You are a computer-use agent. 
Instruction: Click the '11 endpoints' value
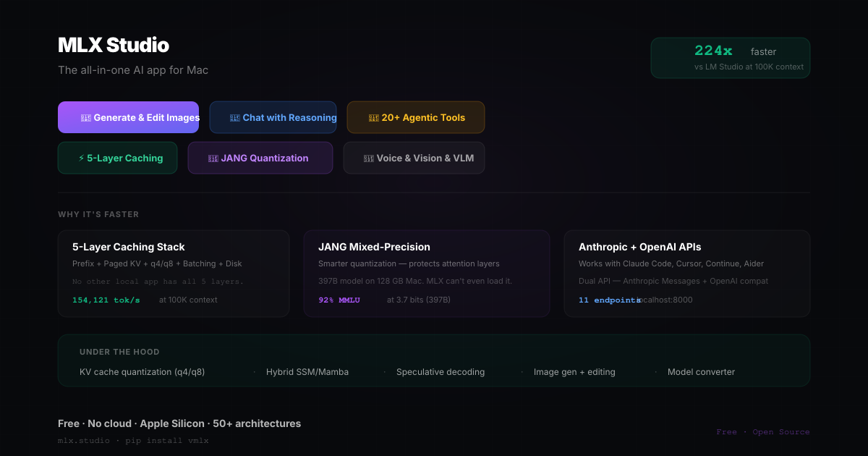click(609, 300)
